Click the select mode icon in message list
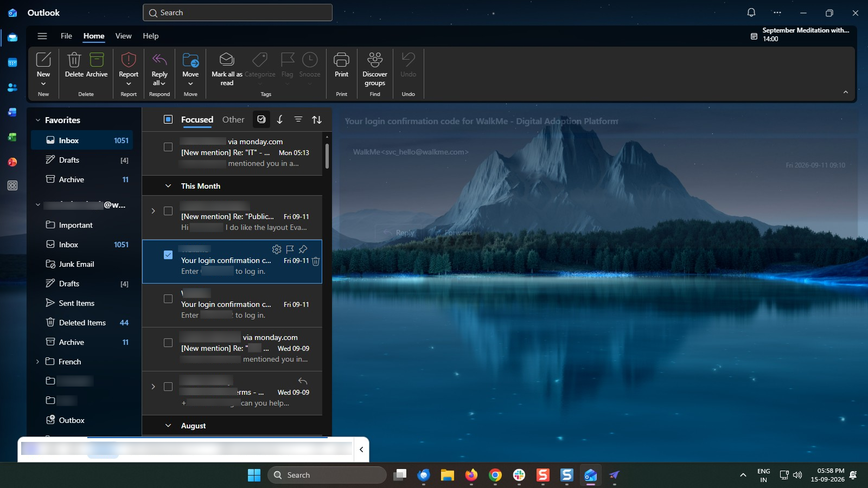The image size is (868, 488). [x=261, y=119]
